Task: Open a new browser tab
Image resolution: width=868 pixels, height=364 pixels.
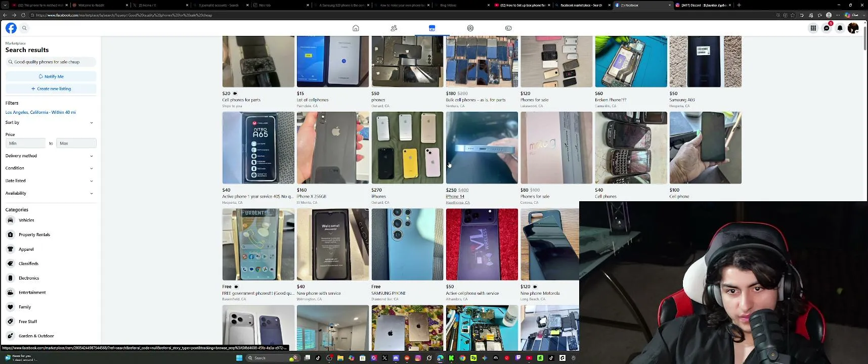Action: (x=739, y=5)
